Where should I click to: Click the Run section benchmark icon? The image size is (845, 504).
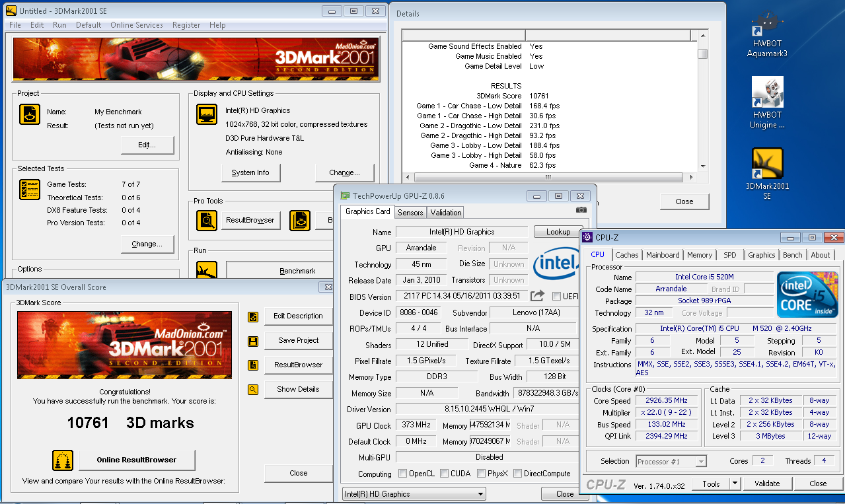pos(207,270)
